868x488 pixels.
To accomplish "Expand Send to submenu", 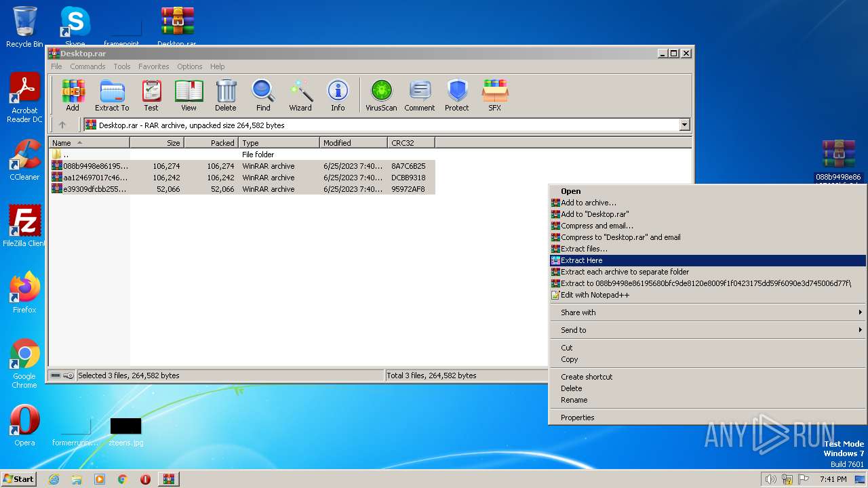I will (x=708, y=330).
